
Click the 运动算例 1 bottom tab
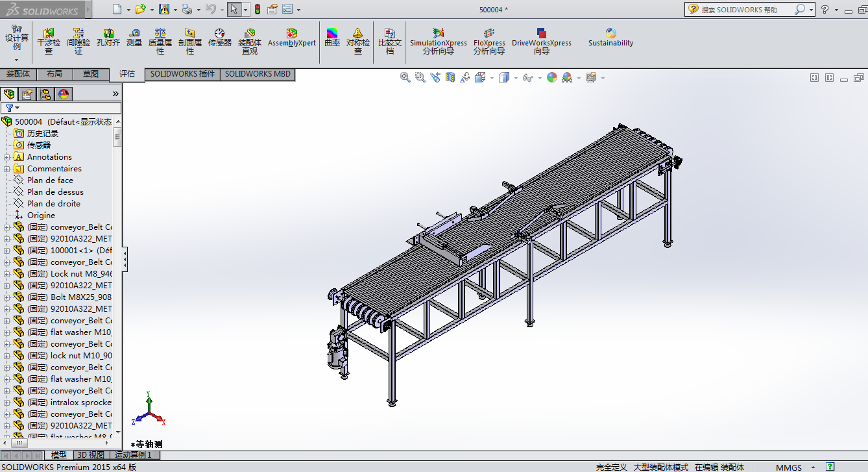(x=132, y=455)
